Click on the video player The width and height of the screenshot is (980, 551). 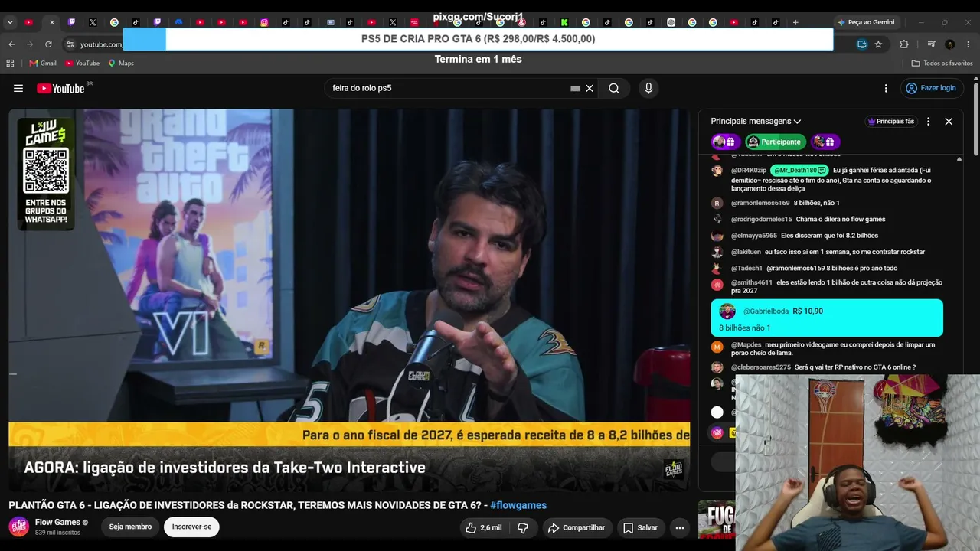[x=349, y=300]
